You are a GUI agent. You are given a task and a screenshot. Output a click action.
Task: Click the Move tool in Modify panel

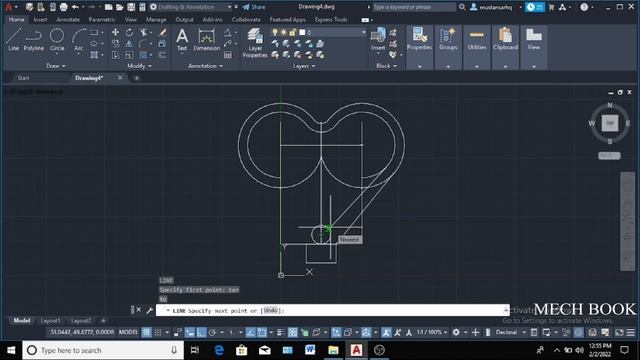[116, 32]
